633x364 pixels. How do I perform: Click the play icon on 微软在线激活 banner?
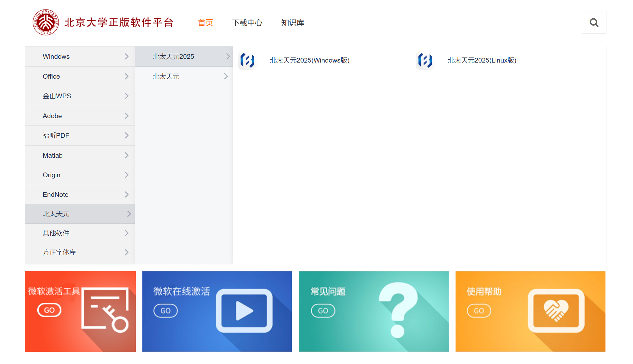pos(244,310)
